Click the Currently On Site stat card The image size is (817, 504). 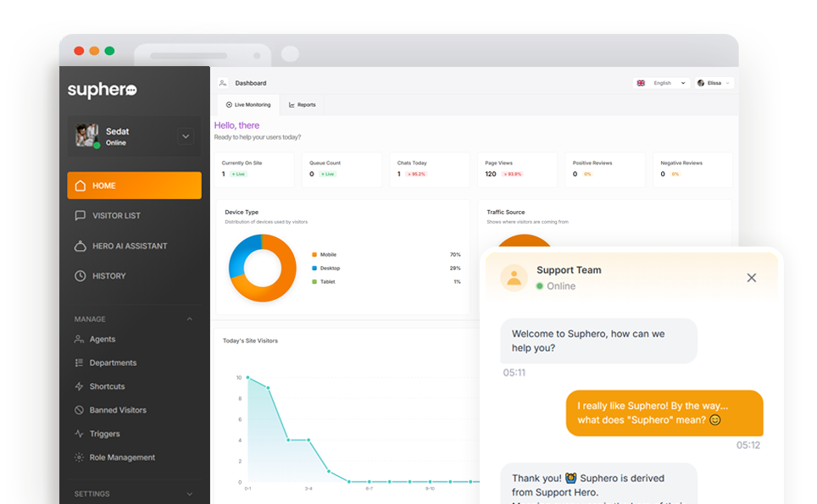click(x=254, y=169)
